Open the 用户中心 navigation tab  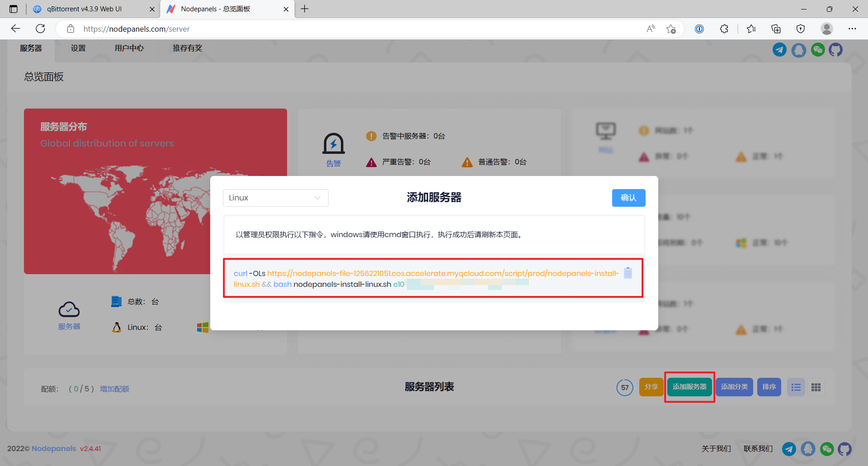coord(129,48)
